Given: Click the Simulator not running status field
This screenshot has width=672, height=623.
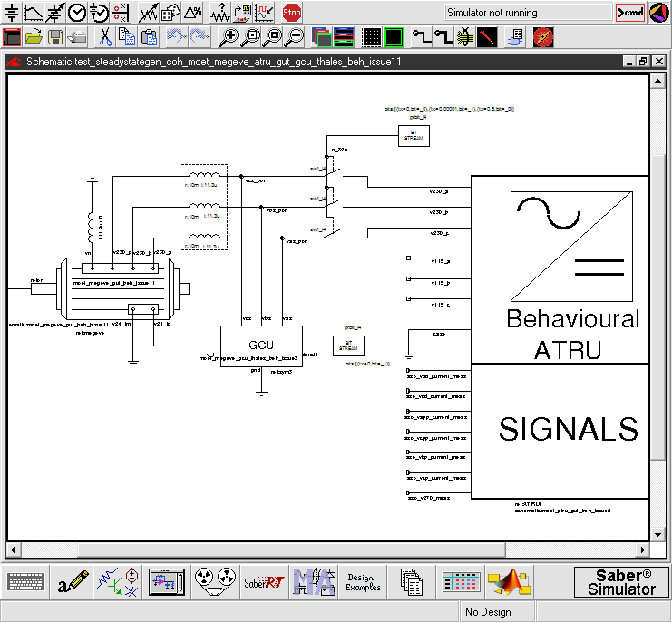Looking at the screenshot, I should click(528, 13).
